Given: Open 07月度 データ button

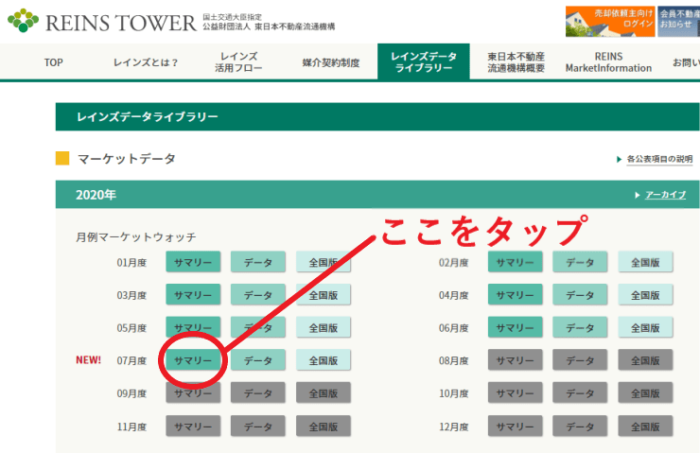Looking at the screenshot, I should pyautogui.click(x=258, y=360).
